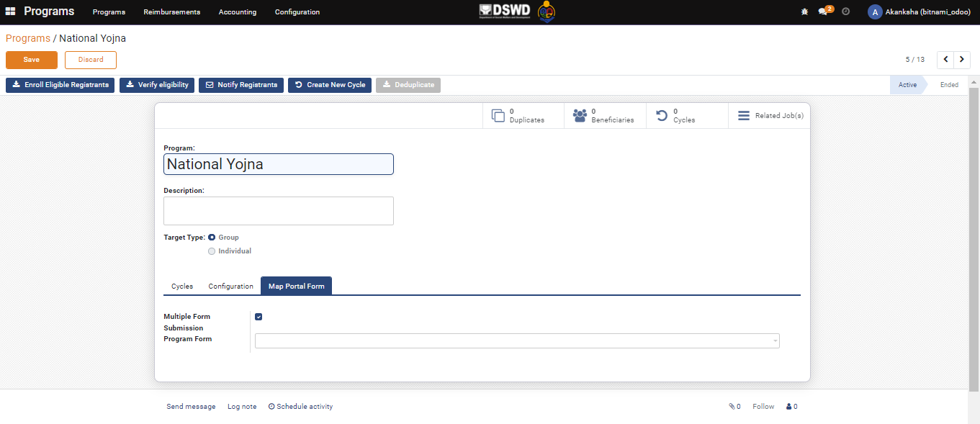Uncheck Multiple Form Submission checkbox
The width and height of the screenshot is (980, 424).
tap(259, 317)
